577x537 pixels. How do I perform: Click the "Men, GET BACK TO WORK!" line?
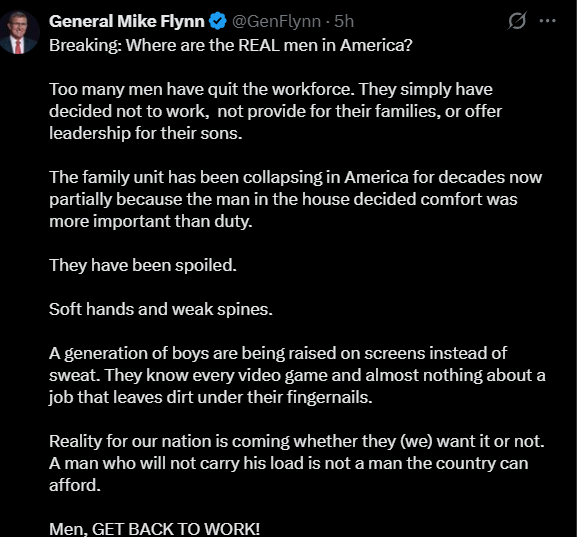tap(155, 529)
